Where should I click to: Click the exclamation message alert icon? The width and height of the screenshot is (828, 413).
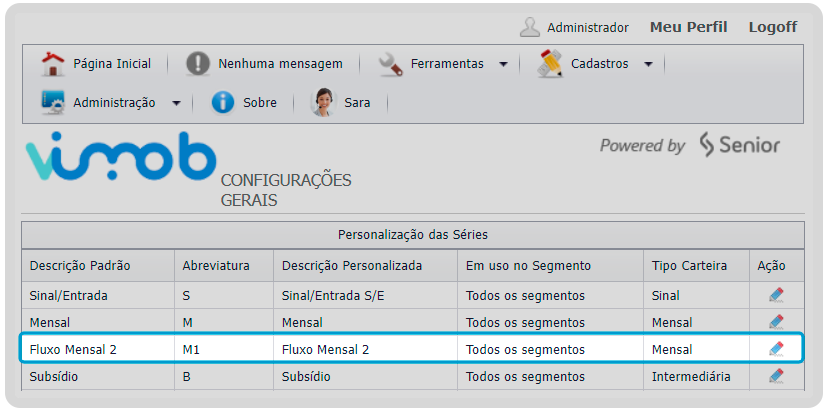coord(198,64)
